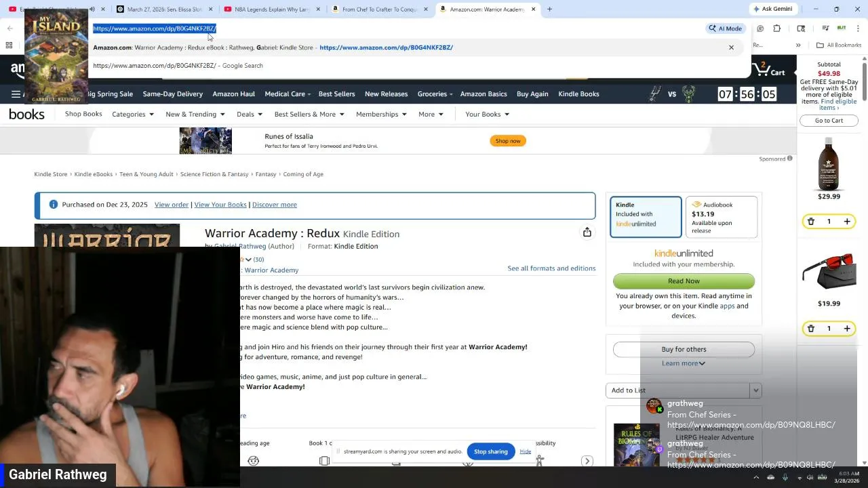
Task: Open See all formats and editions link
Action: coord(551,268)
